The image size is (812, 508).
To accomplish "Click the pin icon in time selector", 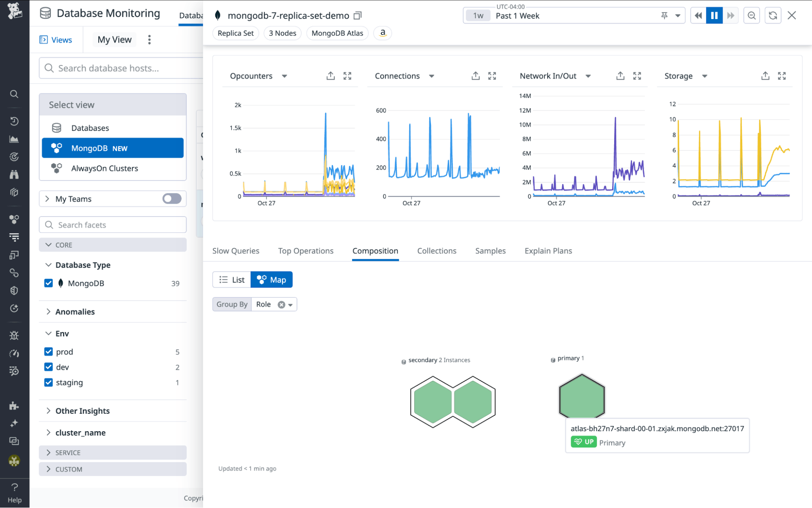I will point(664,16).
